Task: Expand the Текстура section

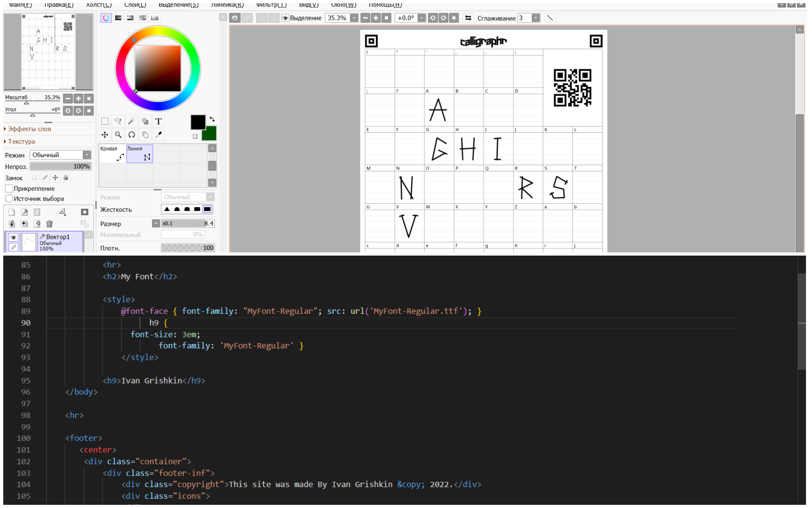Action: click(19, 142)
